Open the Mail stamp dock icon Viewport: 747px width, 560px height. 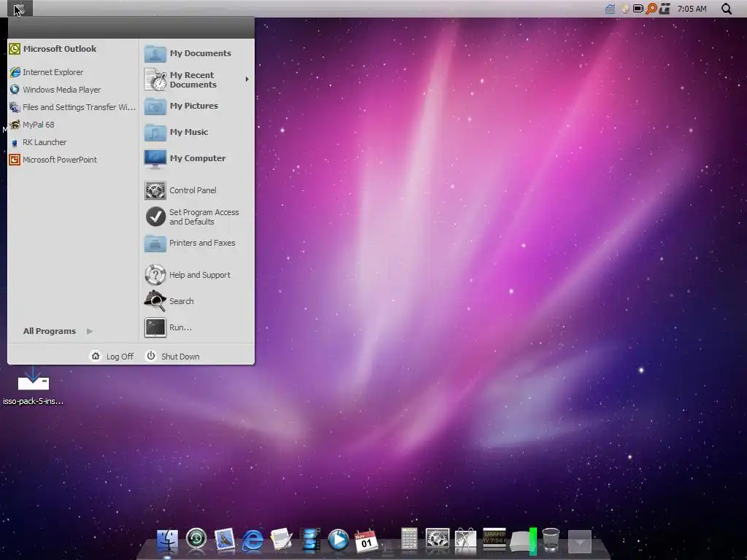click(225, 540)
